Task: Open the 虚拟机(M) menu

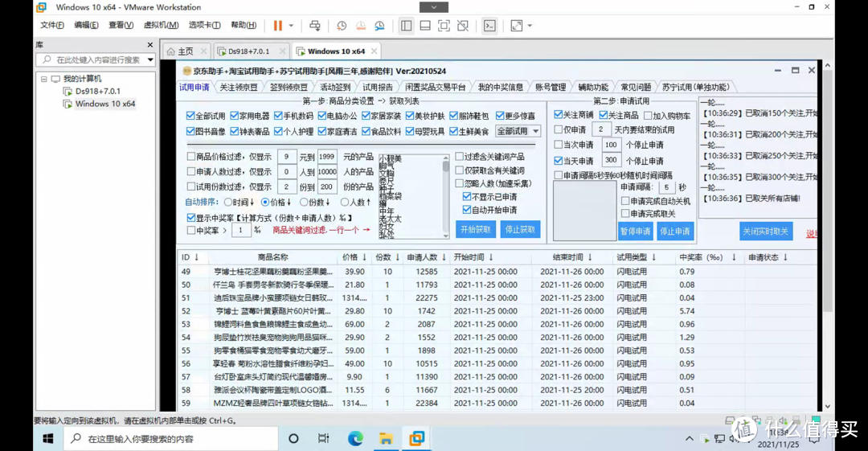Action: pos(161,25)
